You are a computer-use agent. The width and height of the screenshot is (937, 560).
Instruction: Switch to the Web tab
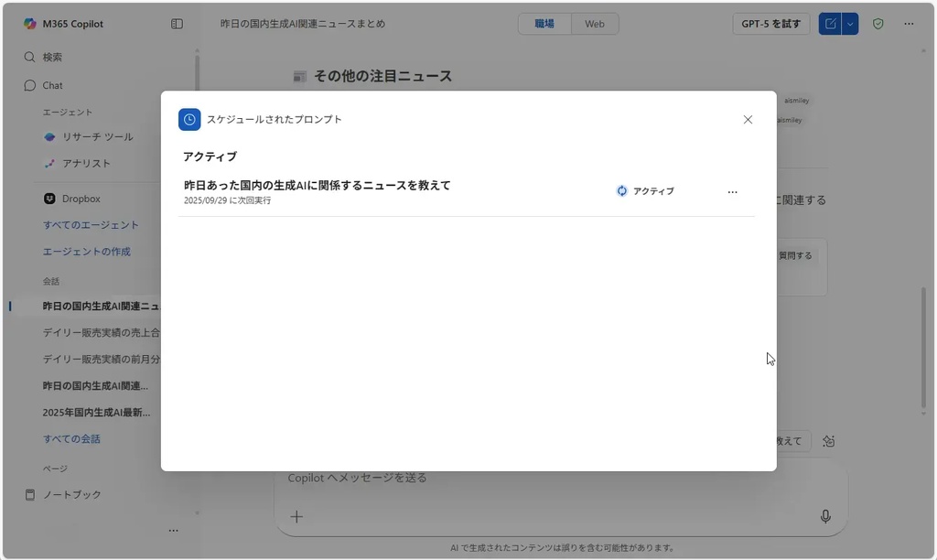(595, 24)
